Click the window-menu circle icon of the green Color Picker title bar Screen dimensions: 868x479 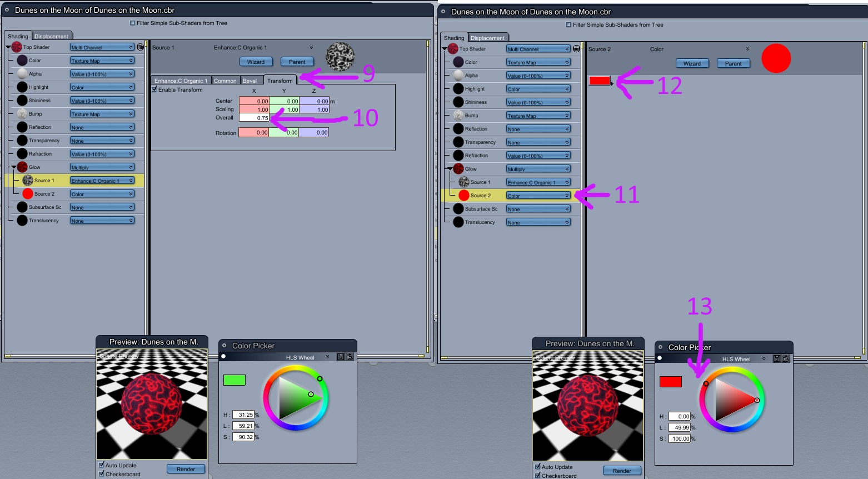pyautogui.click(x=225, y=346)
